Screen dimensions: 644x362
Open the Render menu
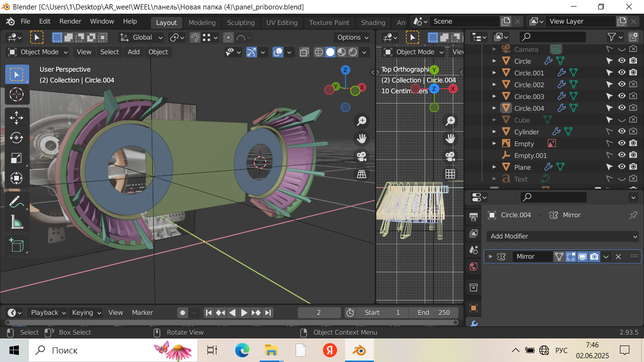[x=70, y=22]
